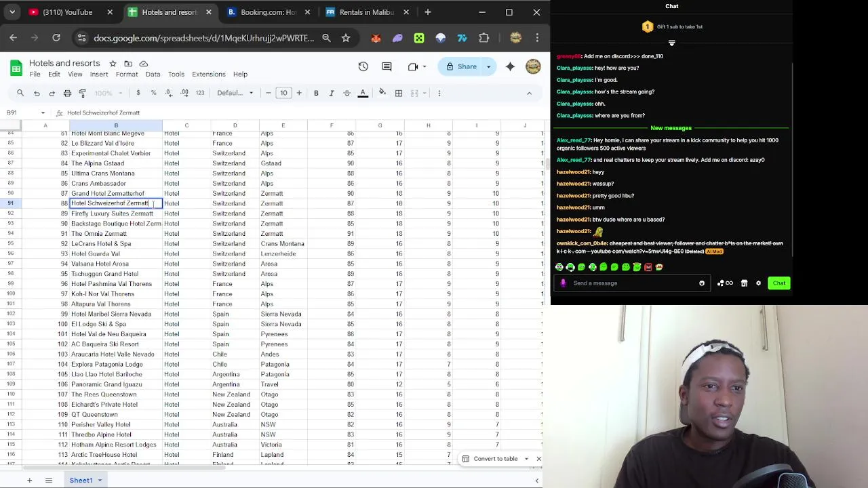Bookmark this page with the star
The width and height of the screenshot is (868, 488).
click(x=346, y=38)
